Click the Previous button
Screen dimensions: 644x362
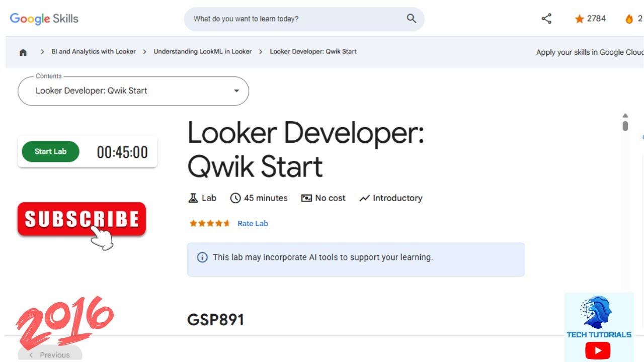click(50, 354)
